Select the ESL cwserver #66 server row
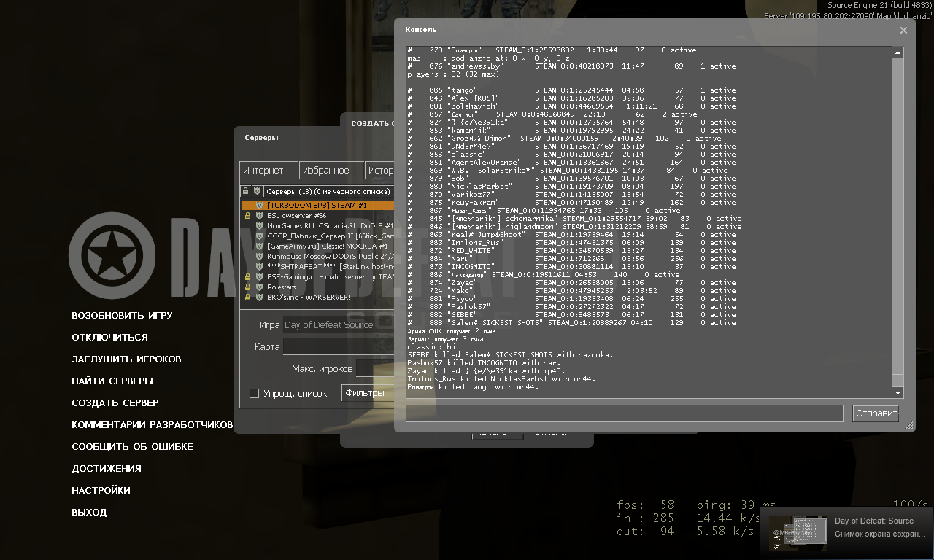934x560 pixels. [318, 216]
